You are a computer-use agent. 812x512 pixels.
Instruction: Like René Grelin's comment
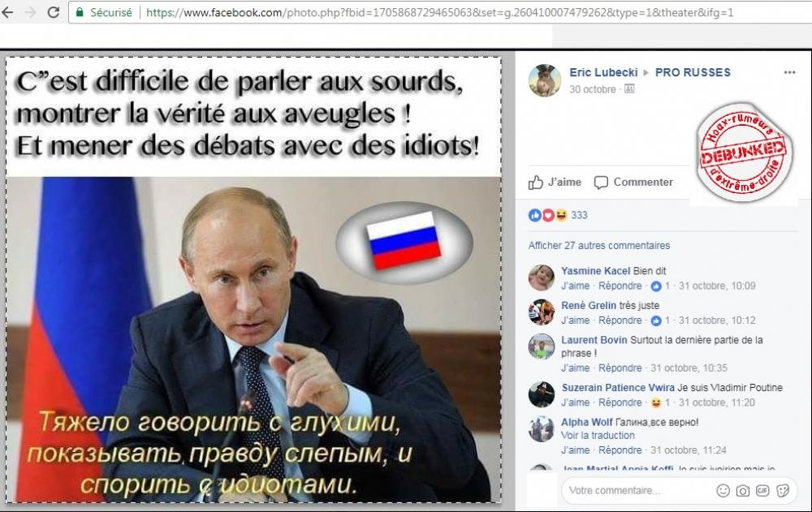coord(576,321)
